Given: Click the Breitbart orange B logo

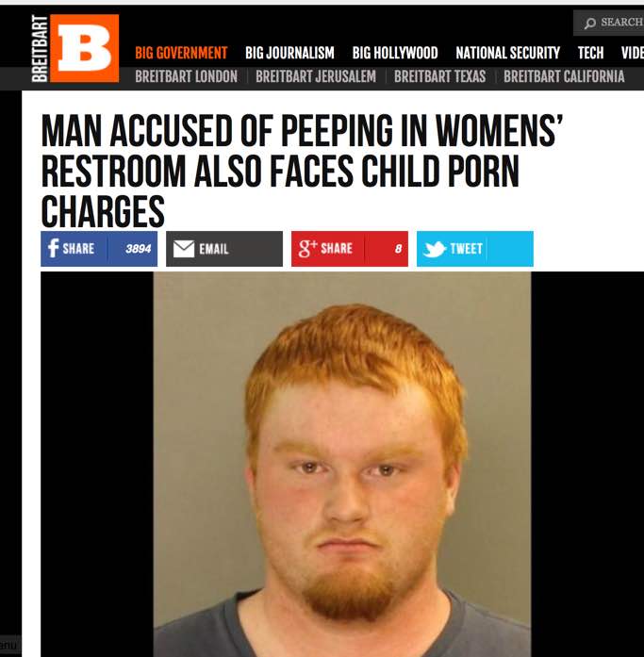Looking at the screenshot, I should point(84,48).
